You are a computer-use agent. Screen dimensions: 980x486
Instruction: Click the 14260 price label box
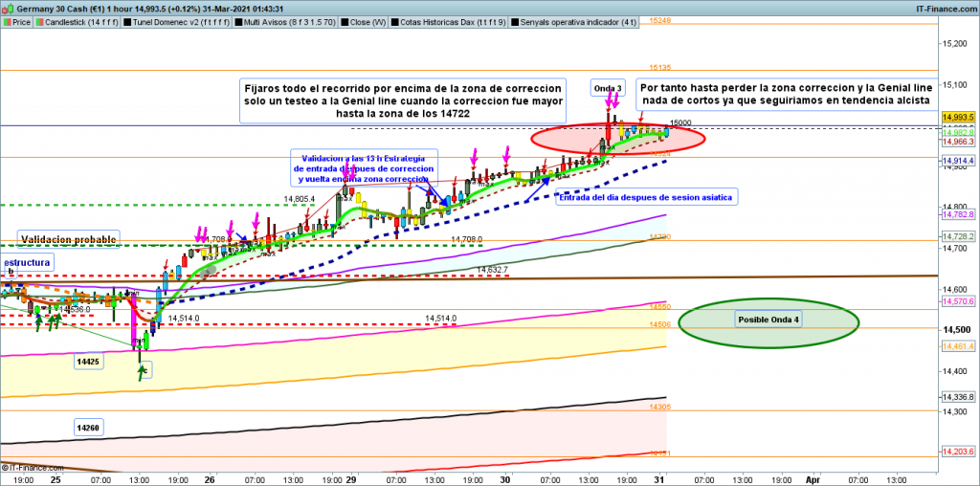pos(88,425)
